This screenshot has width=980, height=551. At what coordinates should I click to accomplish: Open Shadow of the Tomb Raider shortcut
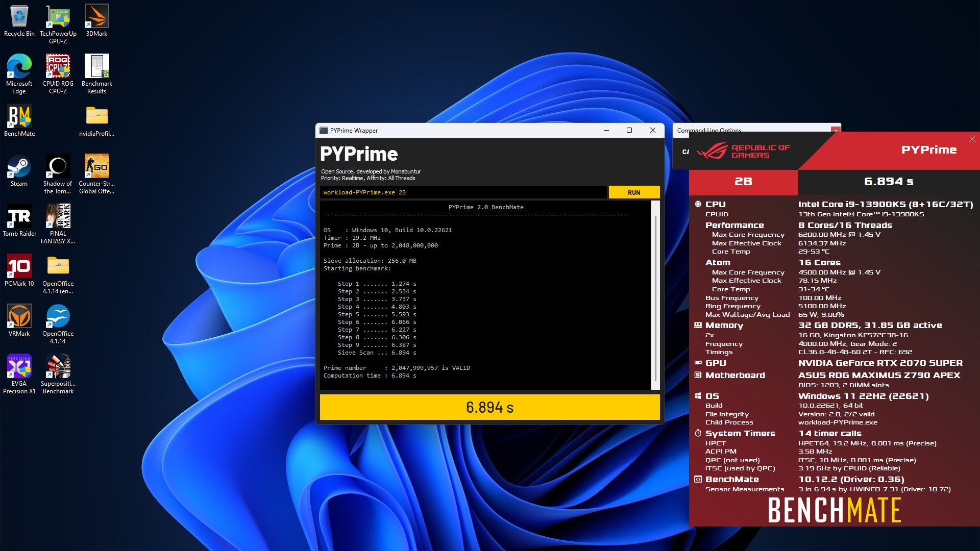click(58, 174)
